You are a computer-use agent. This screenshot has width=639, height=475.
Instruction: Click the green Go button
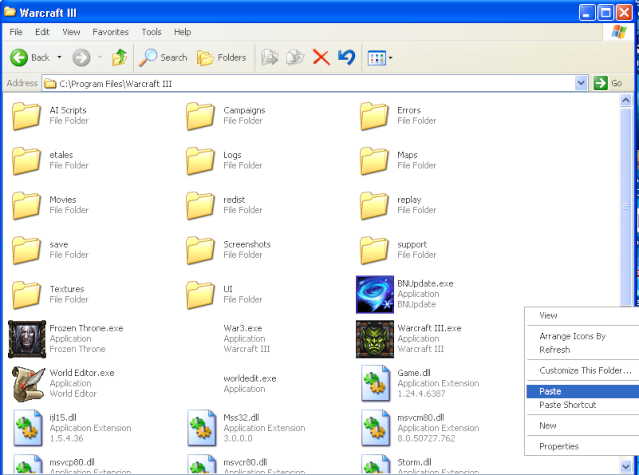(x=608, y=83)
